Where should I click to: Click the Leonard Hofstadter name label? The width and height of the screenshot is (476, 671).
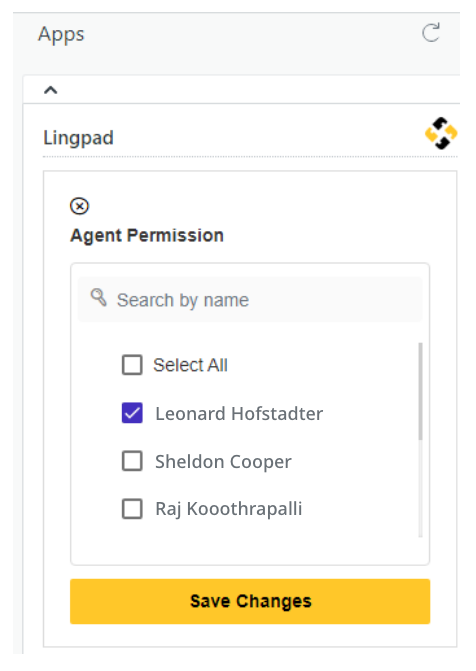239,414
